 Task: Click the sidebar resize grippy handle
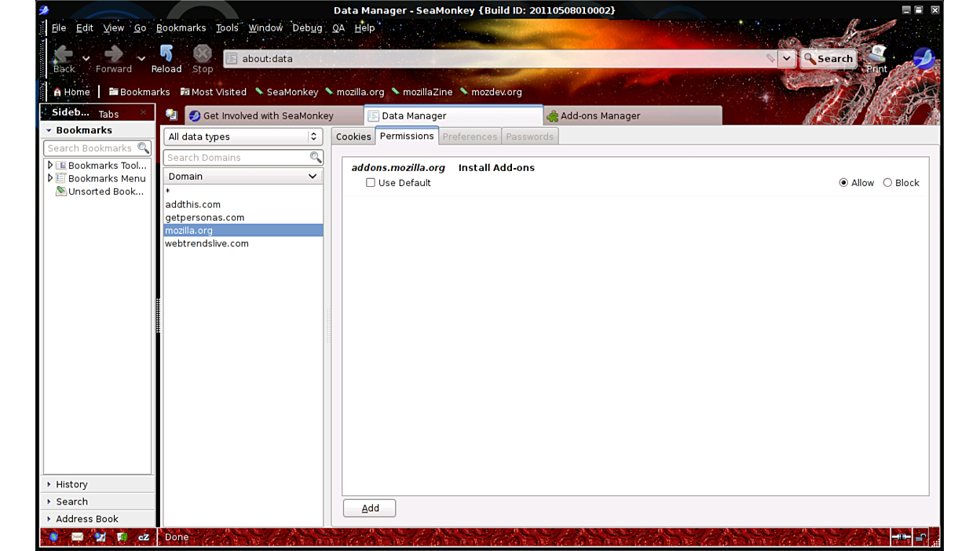pyautogui.click(x=158, y=316)
